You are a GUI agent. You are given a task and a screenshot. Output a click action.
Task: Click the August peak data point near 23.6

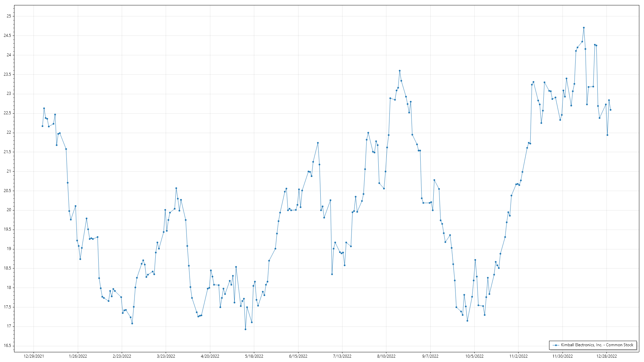coord(399,71)
